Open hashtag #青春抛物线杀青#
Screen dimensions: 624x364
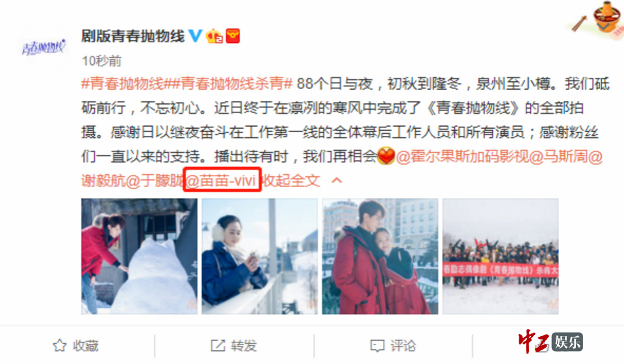237,84
